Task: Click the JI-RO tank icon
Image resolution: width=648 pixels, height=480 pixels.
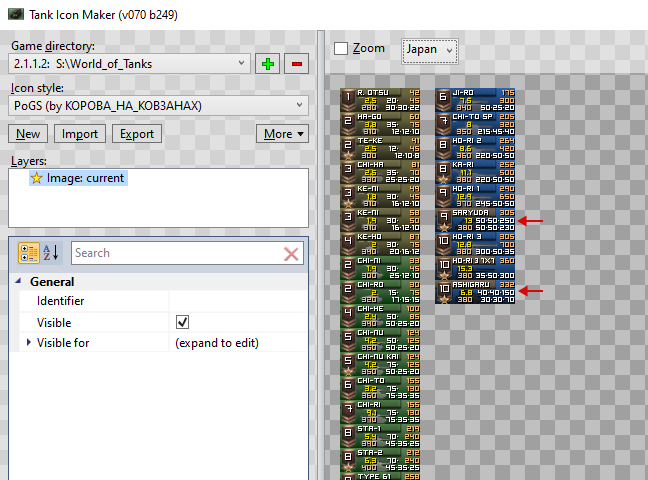Action: (x=475, y=100)
